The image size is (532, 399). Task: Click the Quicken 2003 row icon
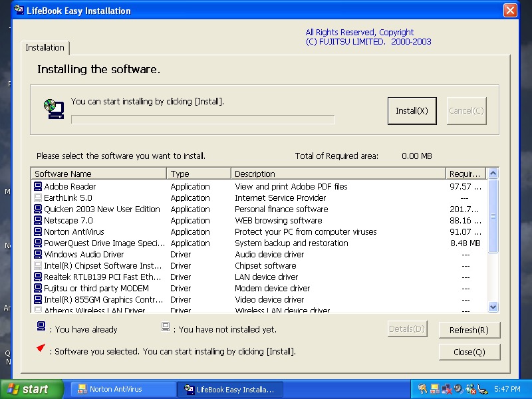click(38, 209)
